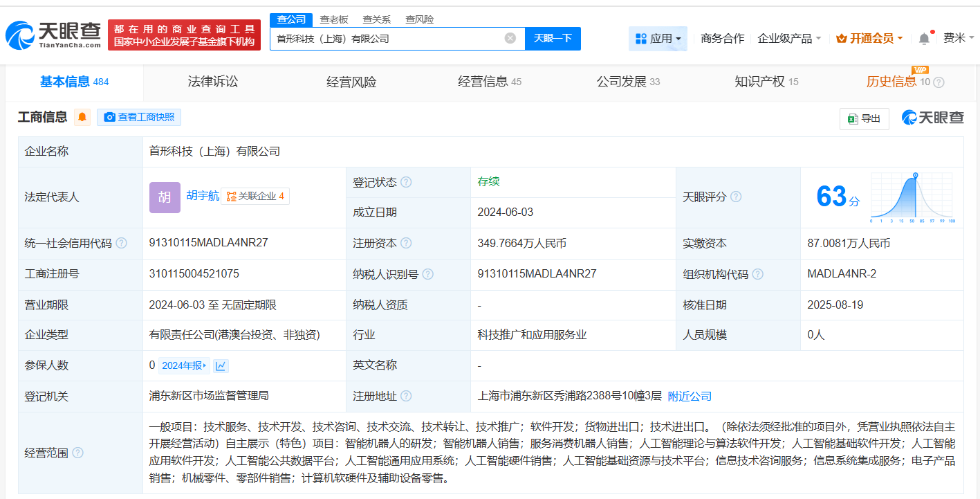Click the 存续 registration status text
This screenshot has width=980, height=499.
pos(488,181)
